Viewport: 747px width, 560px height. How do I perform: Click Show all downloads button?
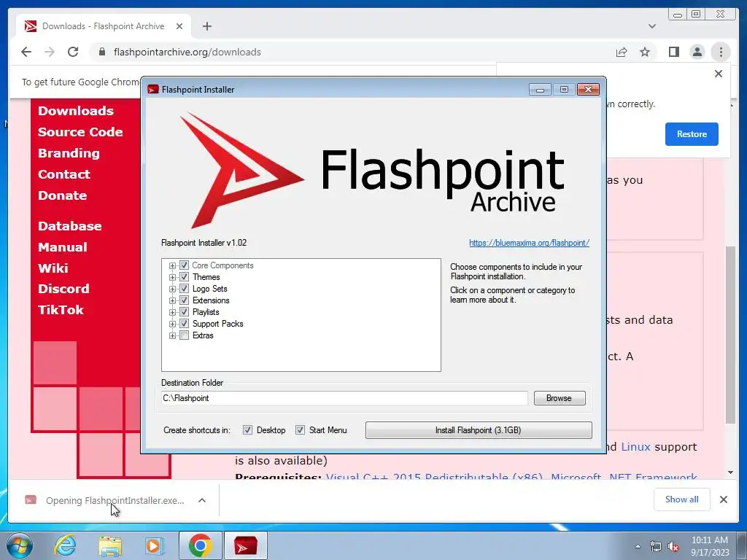click(x=682, y=499)
